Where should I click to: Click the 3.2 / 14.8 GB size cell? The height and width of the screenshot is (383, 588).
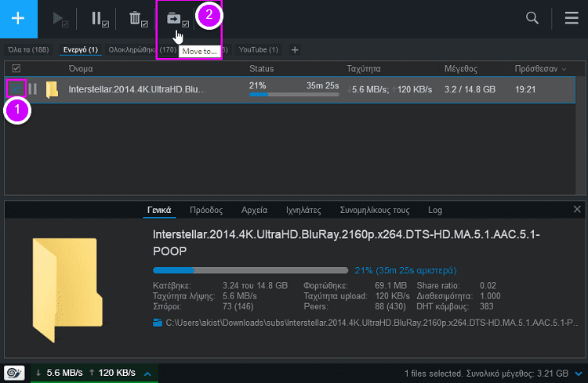470,89
